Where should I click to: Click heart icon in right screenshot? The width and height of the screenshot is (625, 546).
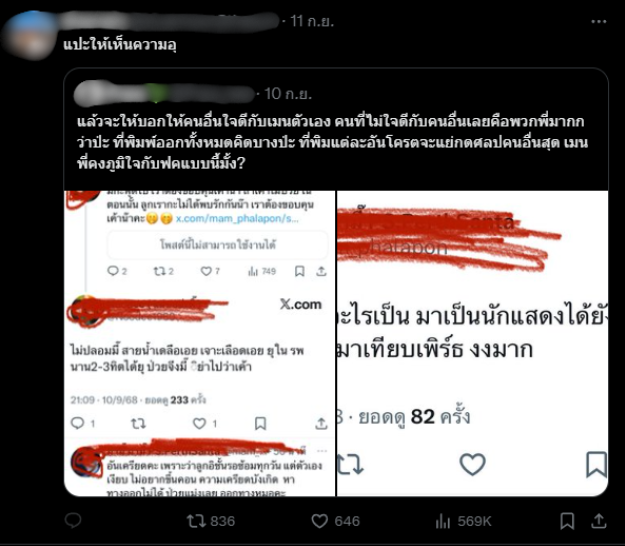[472, 464]
